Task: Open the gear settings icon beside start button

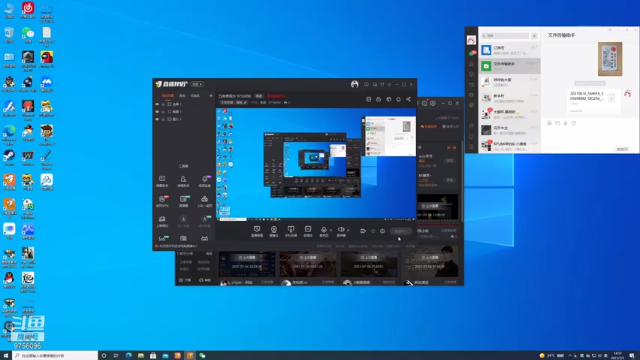Action: 382,231
